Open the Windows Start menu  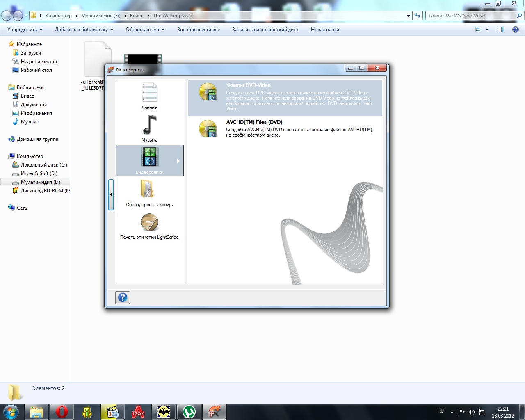11,411
